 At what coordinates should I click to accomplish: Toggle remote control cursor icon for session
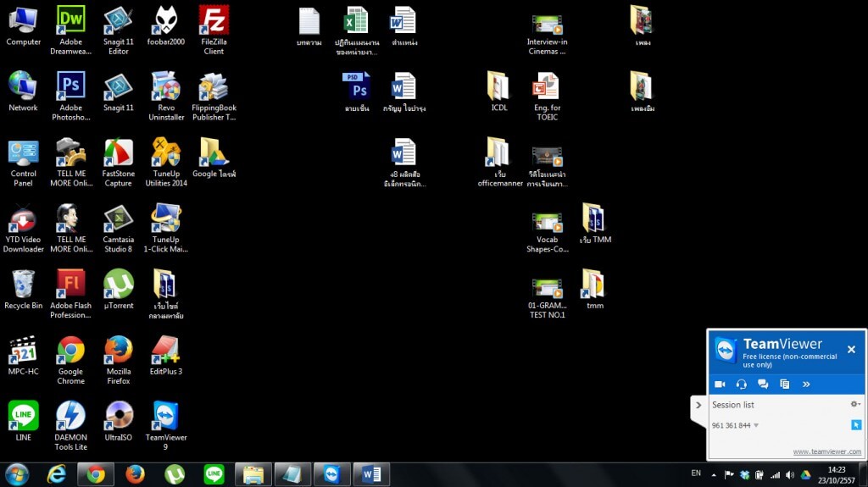click(x=856, y=424)
